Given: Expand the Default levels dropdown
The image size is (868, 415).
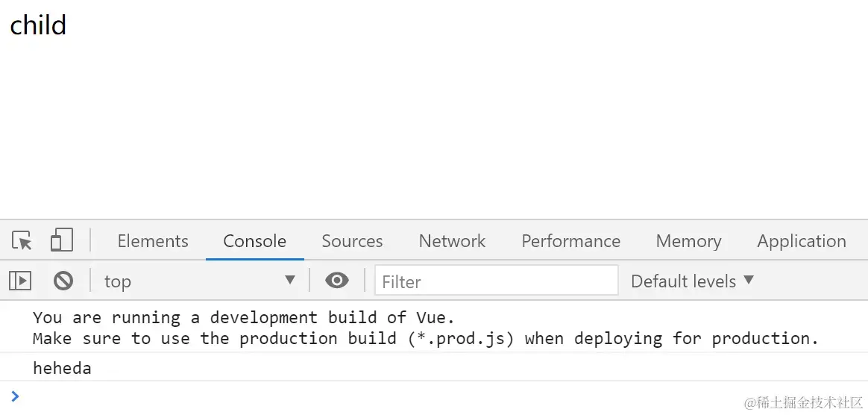Looking at the screenshot, I should click(x=693, y=281).
